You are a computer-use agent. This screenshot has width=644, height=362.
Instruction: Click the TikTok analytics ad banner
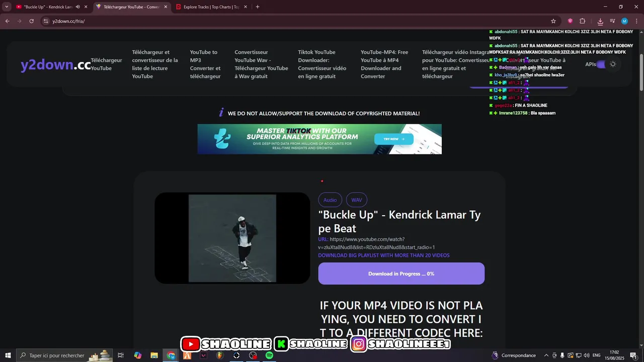pos(319,139)
